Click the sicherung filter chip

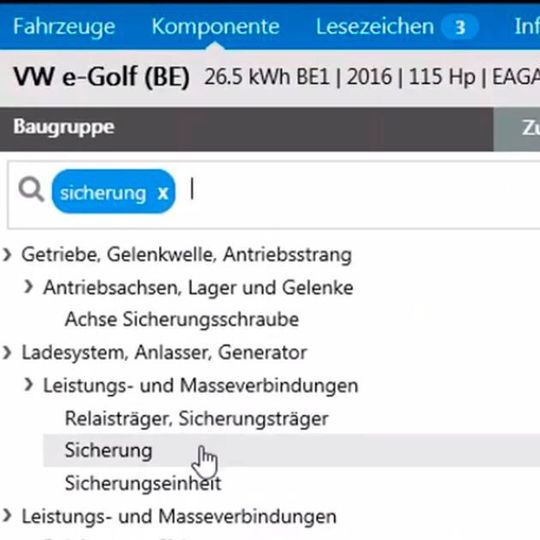tap(113, 191)
